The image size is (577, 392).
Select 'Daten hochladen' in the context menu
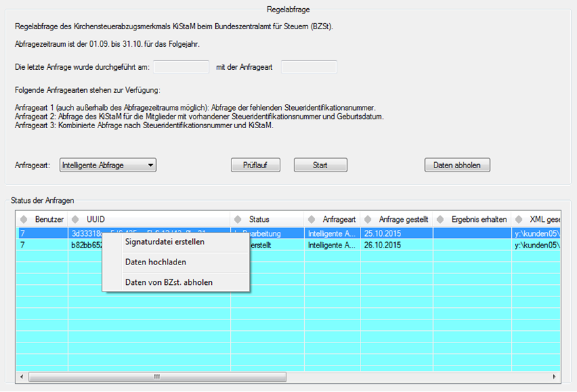pyautogui.click(x=155, y=262)
